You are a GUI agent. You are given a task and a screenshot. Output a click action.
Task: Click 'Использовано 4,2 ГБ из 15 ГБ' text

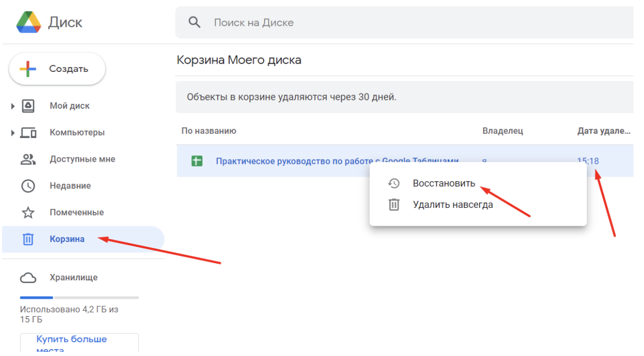click(x=69, y=315)
